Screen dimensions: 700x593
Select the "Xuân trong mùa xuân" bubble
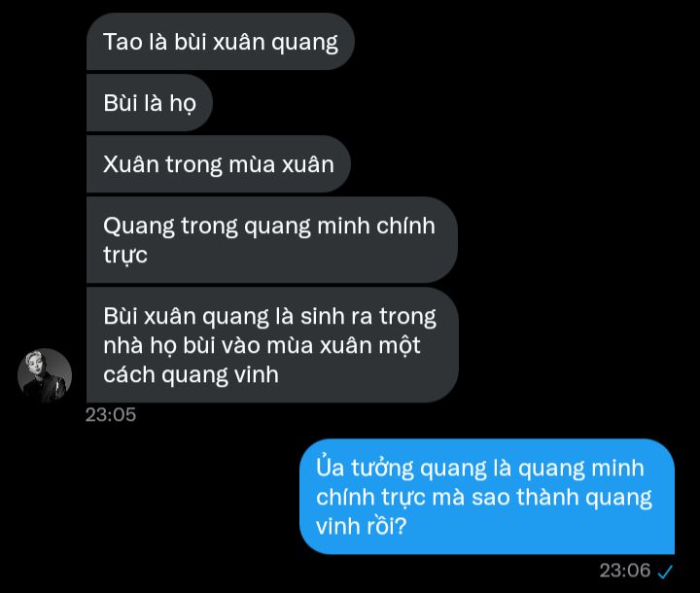[x=219, y=164]
